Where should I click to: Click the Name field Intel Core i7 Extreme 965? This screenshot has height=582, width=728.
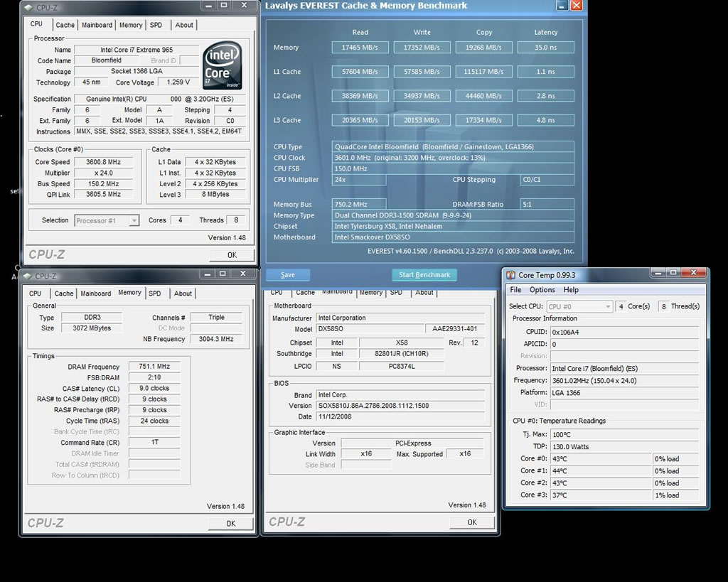136,50
